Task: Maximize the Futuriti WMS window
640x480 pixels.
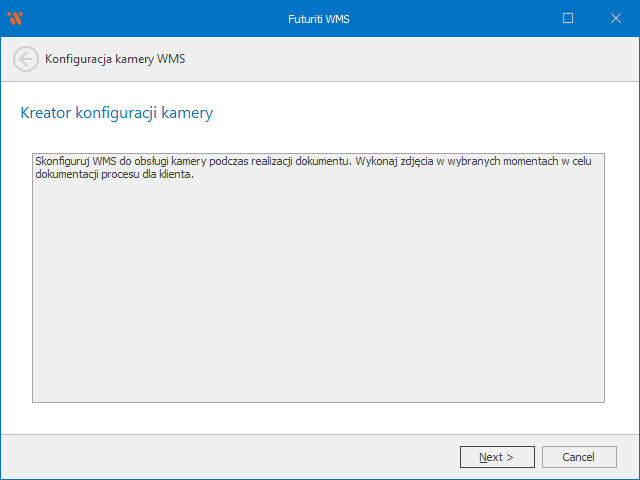Action: click(x=568, y=18)
